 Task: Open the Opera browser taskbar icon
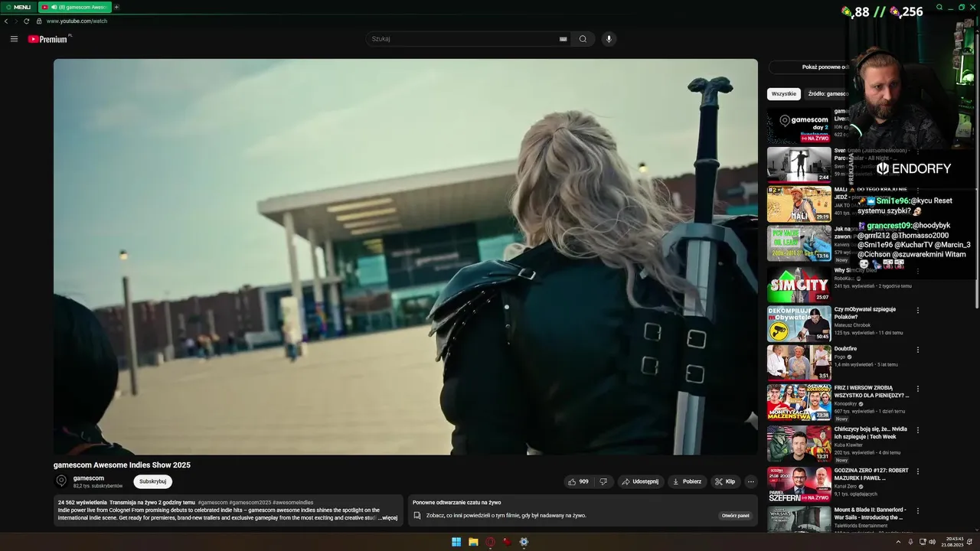click(x=490, y=542)
